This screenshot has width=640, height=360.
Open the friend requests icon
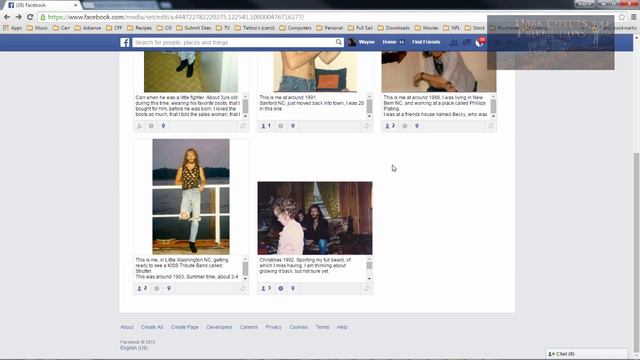[x=454, y=42]
